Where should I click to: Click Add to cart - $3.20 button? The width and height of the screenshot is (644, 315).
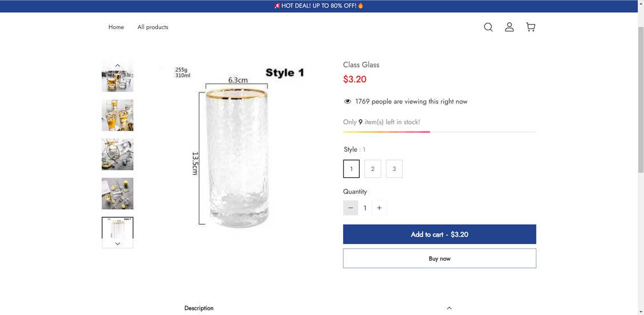pyautogui.click(x=439, y=234)
